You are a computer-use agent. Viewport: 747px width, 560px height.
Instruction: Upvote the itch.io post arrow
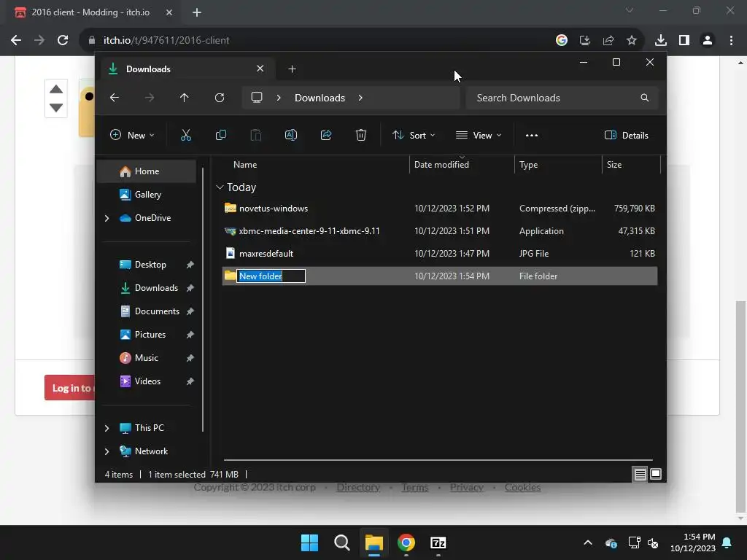click(56, 90)
